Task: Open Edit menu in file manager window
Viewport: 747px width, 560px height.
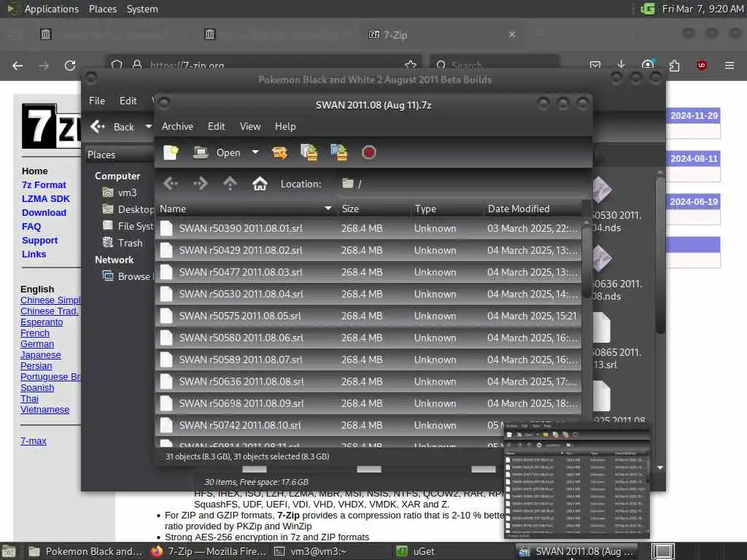Action: tap(128, 101)
